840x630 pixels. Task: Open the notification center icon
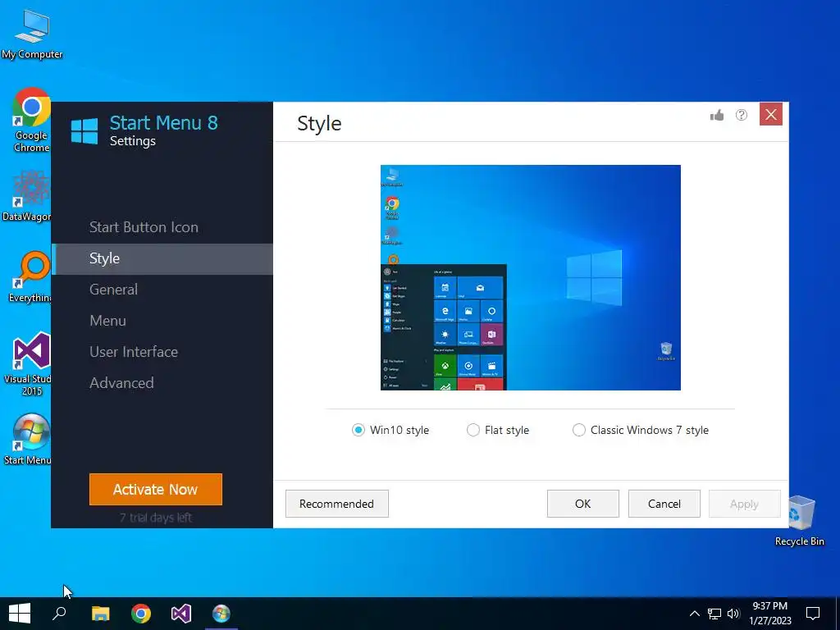click(813, 614)
